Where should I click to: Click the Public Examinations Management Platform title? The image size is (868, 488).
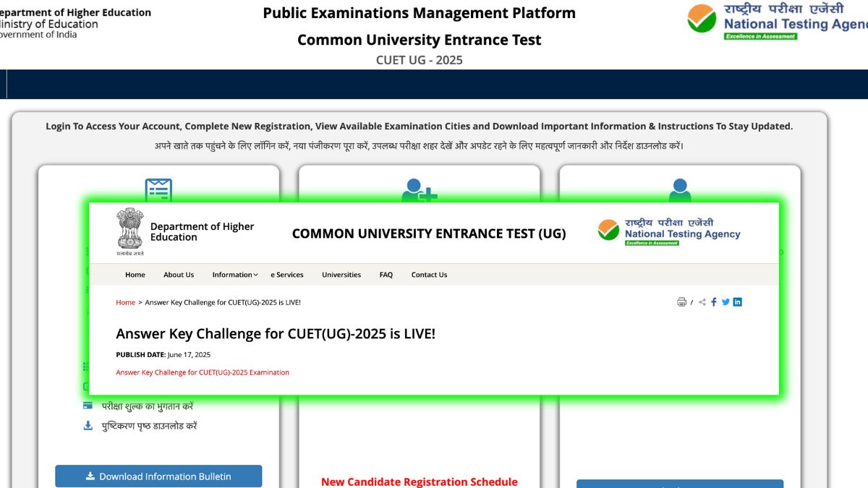coord(420,13)
